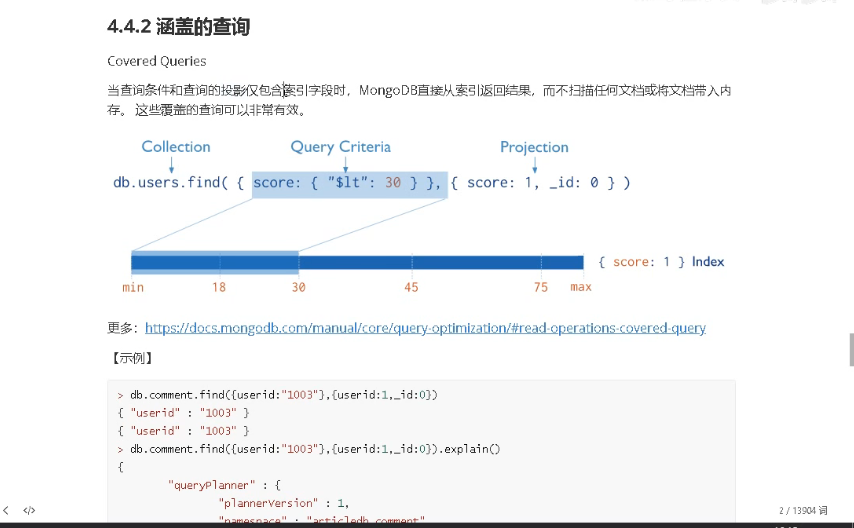Image resolution: width=854 pixels, height=528 pixels.
Task: Click the Covered Queries subtitle text
Action: (x=157, y=61)
